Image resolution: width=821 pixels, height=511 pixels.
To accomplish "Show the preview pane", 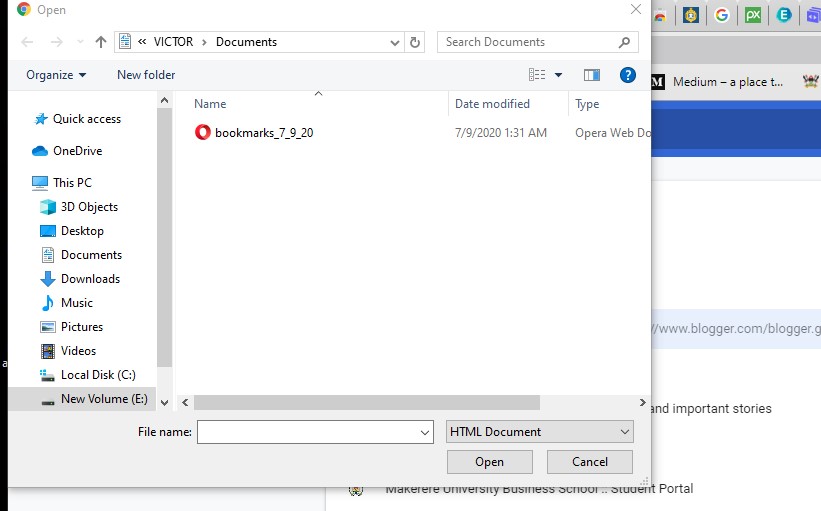I will coord(592,75).
